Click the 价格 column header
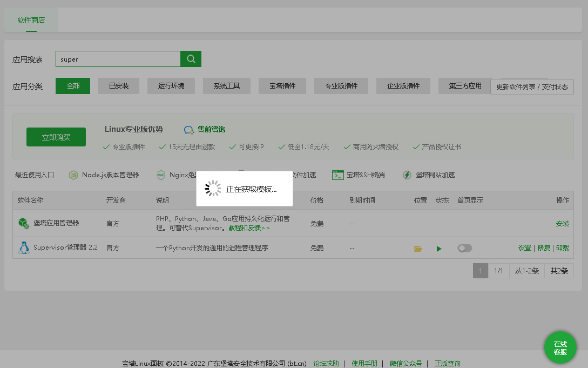 pos(317,200)
